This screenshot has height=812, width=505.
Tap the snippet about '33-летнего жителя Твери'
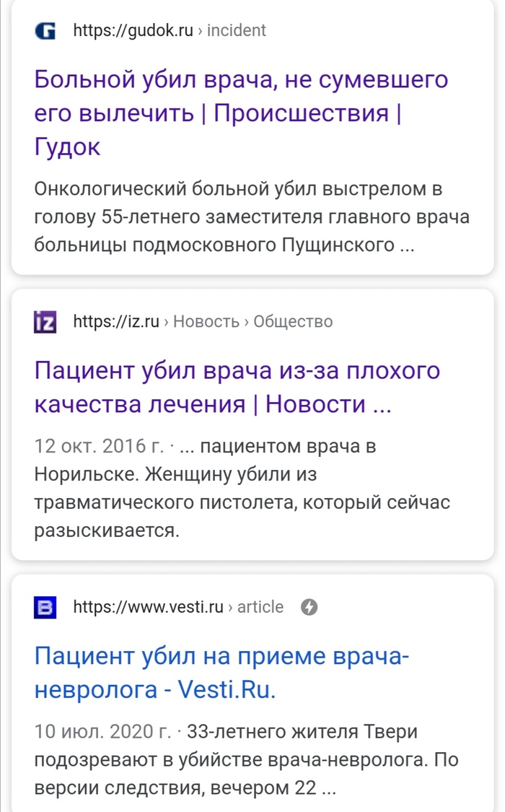302,733
